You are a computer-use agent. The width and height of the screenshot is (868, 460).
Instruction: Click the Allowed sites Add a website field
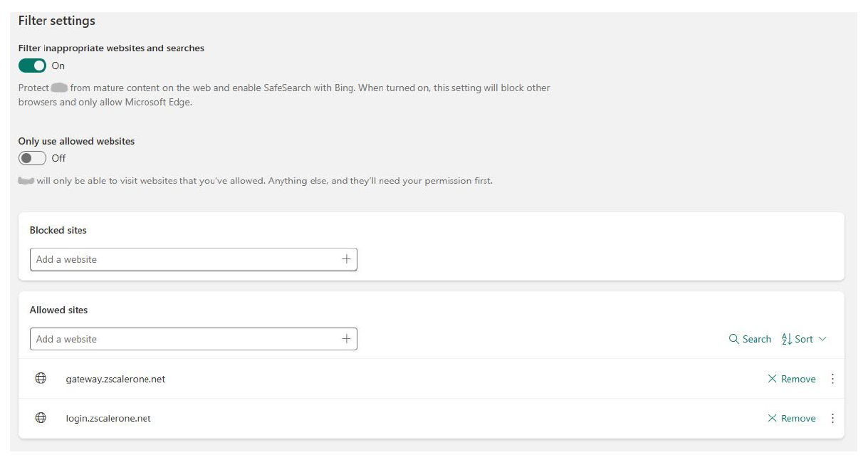point(185,339)
